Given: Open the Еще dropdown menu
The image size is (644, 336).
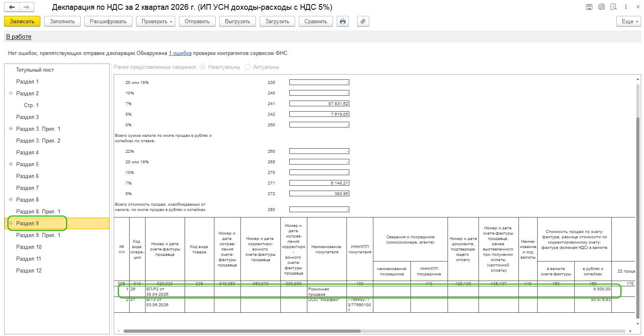Looking at the screenshot, I should click(629, 21).
